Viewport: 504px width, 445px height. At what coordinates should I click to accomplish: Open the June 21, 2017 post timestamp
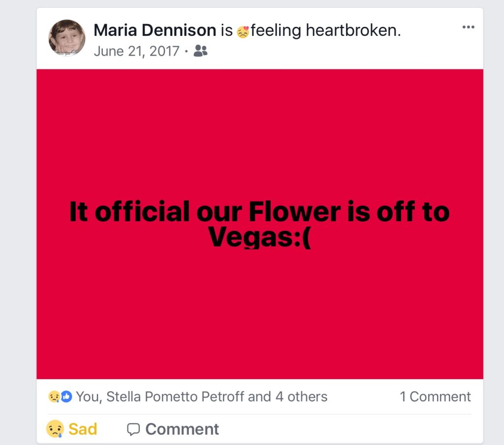point(136,51)
